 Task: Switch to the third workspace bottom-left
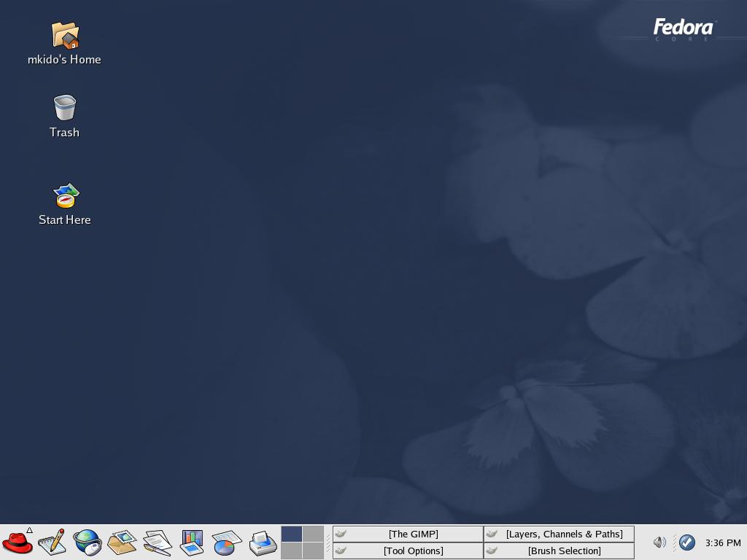tap(292, 551)
